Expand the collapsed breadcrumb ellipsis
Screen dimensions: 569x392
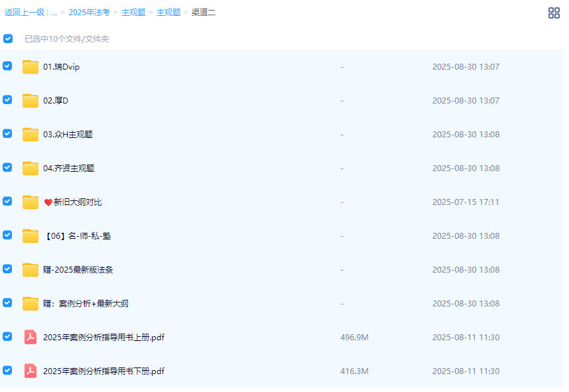pyautogui.click(x=54, y=13)
